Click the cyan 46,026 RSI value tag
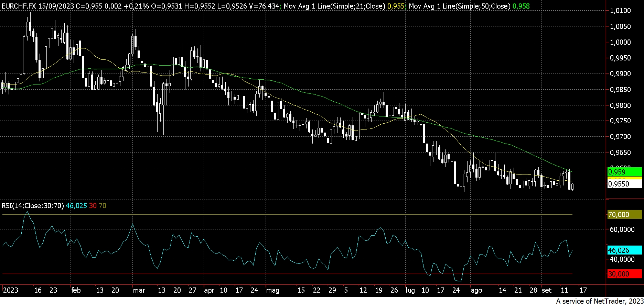 point(624,250)
